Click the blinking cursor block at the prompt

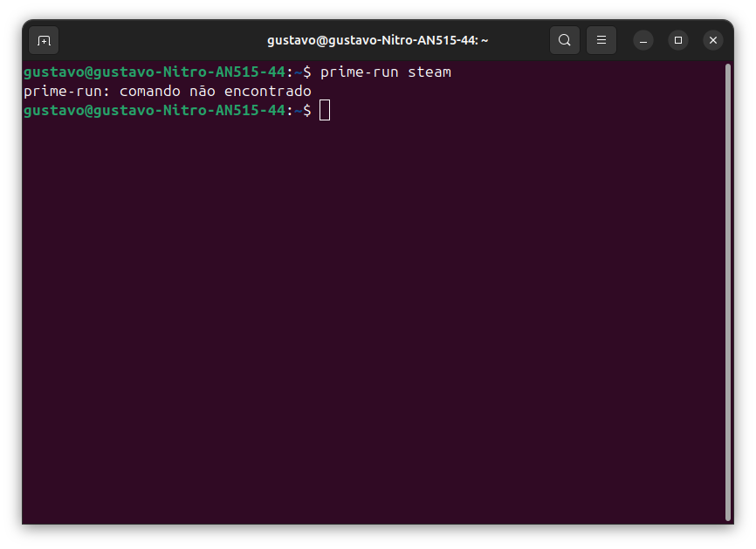[325, 110]
